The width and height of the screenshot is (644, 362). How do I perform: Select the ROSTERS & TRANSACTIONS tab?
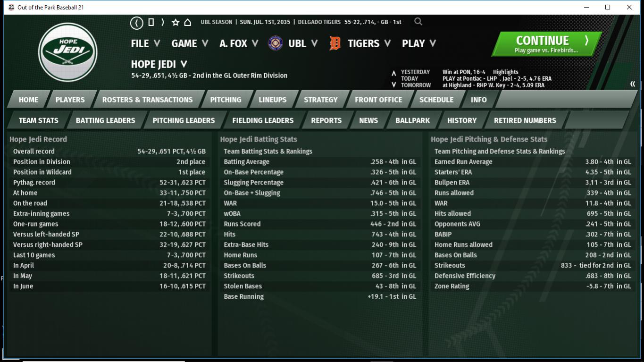[148, 100]
